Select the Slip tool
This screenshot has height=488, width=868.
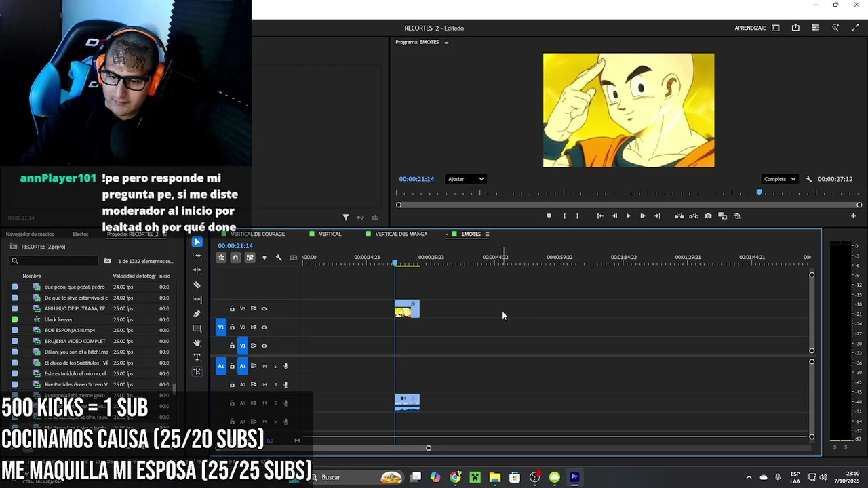(x=197, y=299)
